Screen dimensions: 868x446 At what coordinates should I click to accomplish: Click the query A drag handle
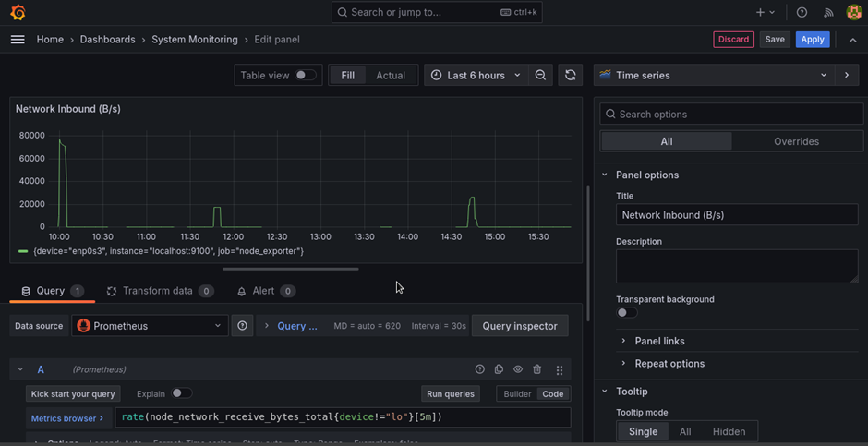[x=559, y=369]
